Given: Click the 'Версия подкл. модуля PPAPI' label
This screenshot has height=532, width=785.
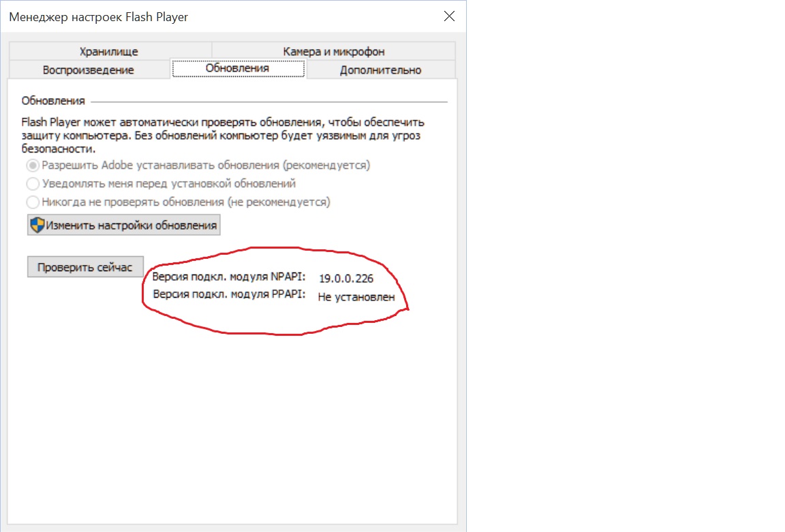Looking at the screenshot, I should tap(229, 296).
